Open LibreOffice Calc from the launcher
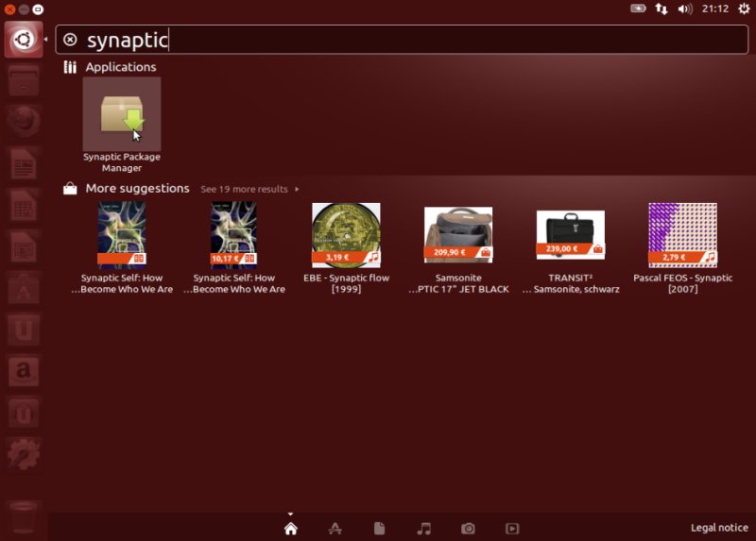This screenshot has height=541, width=756. click(x=23, y=205)
